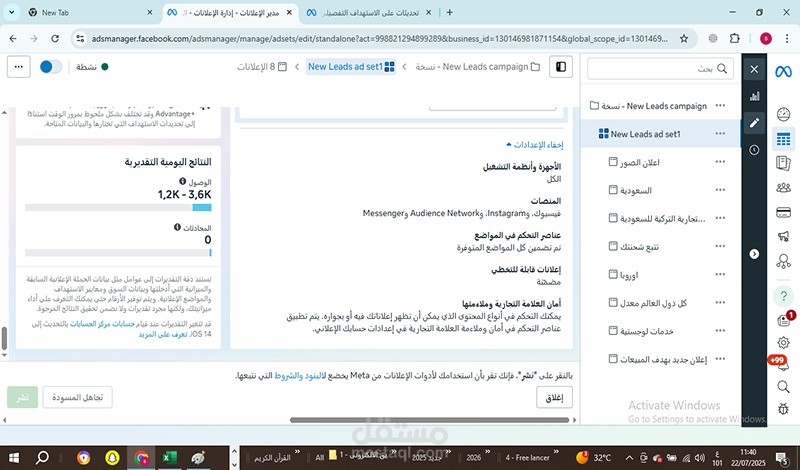Open more options for تتبع شحنتك

point(720,246)
